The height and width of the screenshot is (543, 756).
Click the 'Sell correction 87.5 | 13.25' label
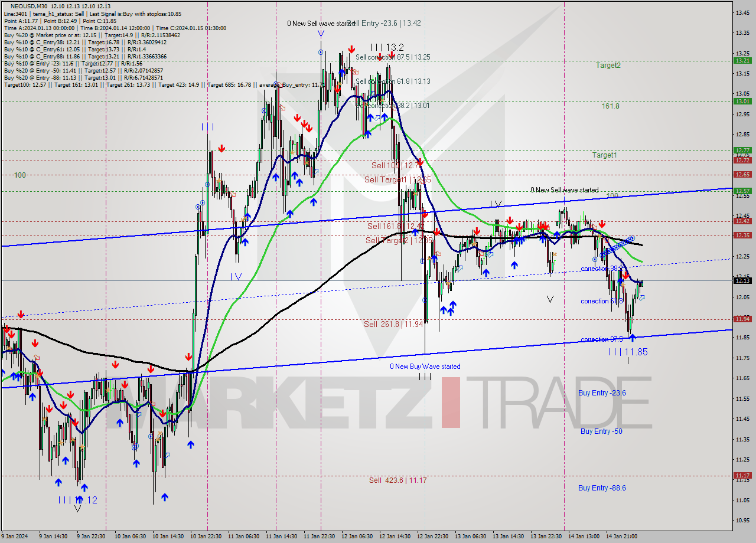click(393, 57)
